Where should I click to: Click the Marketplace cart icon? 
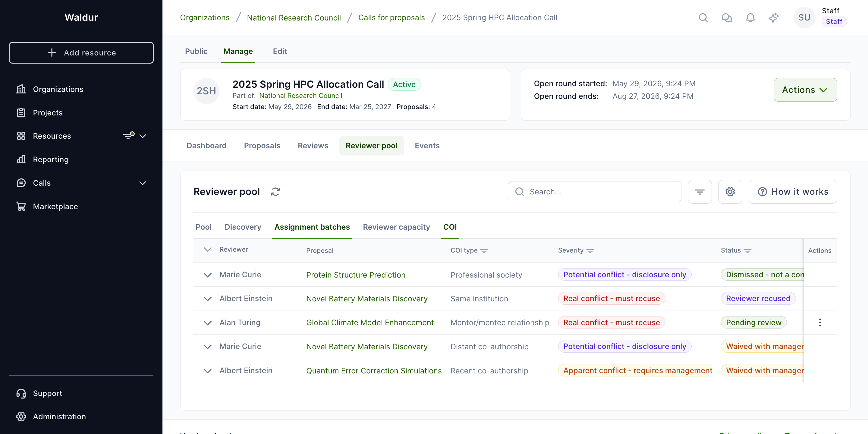pos(21,206)
